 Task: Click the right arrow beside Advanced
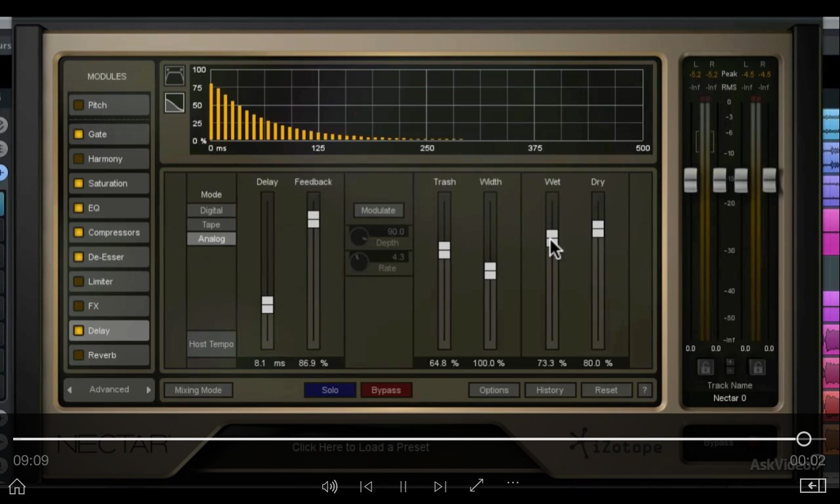(x=148, y=390)
